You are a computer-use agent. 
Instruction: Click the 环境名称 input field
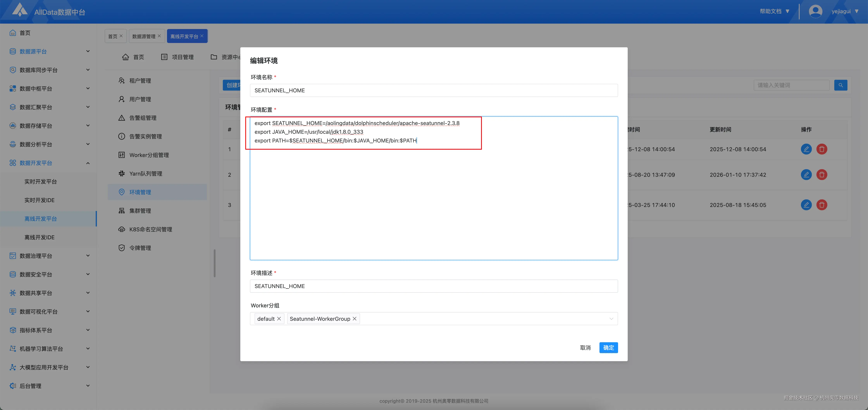433,91
